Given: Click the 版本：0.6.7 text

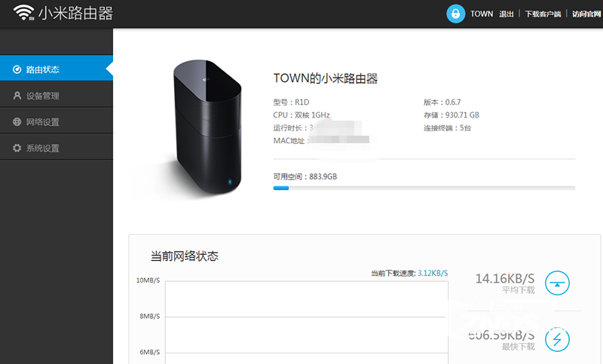Looking at the screenshot, I should point(442,102).
